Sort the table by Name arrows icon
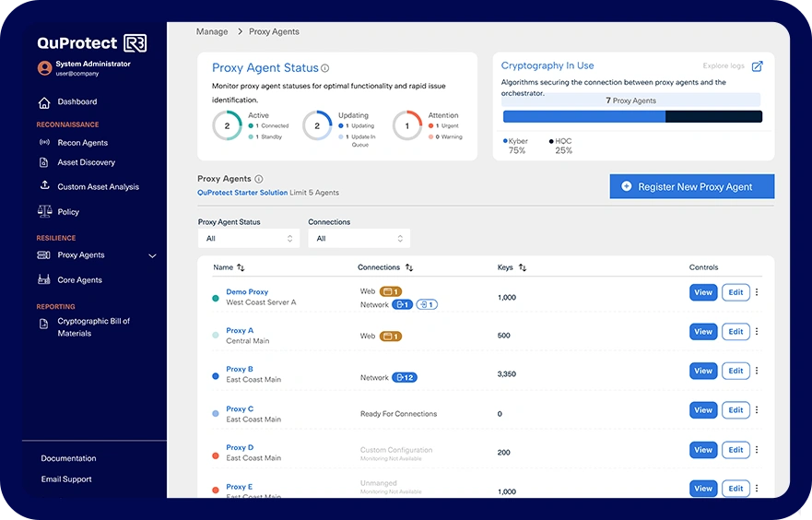The image size is (812, 520). pyautogui.click(x=241, y=267)
